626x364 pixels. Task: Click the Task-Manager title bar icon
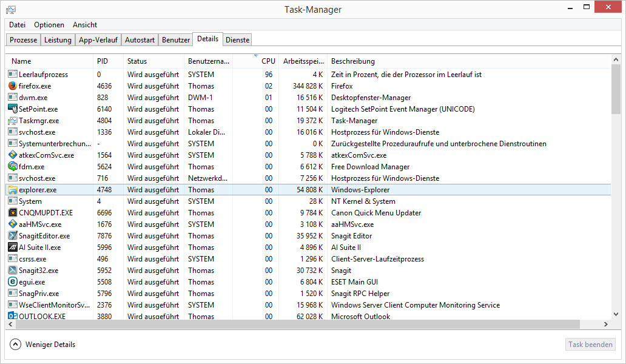[x=11, y=10]
